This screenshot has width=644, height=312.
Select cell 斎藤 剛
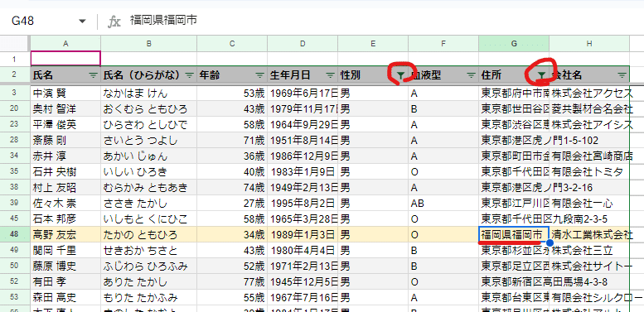click(65, 141)
